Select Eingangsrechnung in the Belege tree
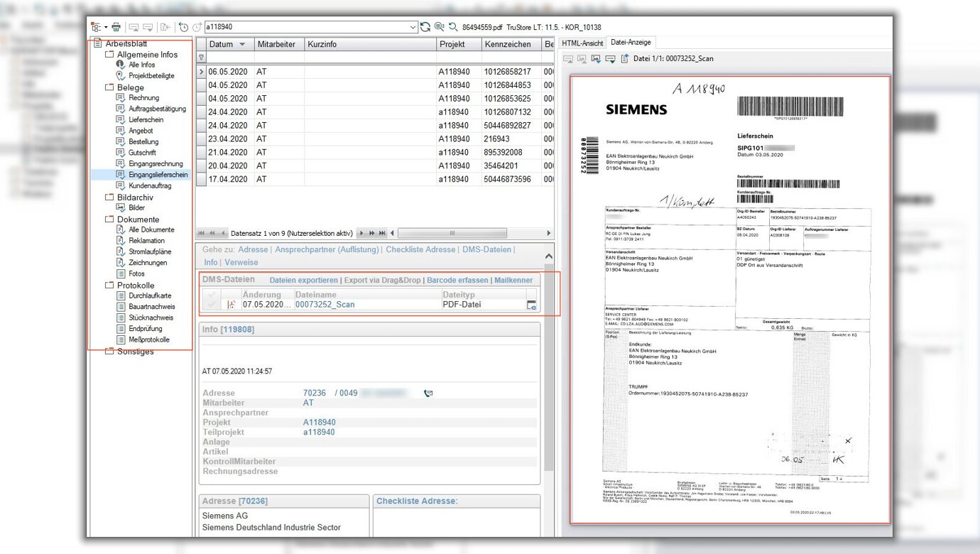 point(156,163)
